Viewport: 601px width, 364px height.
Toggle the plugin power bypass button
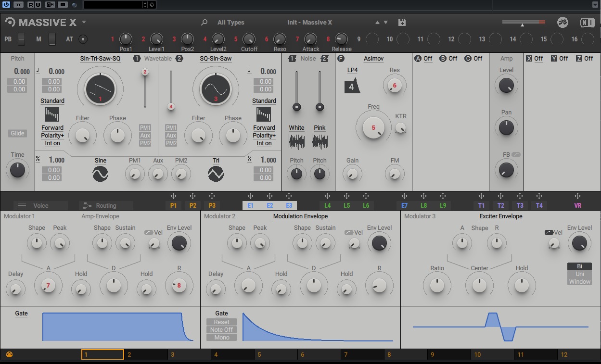6,5
